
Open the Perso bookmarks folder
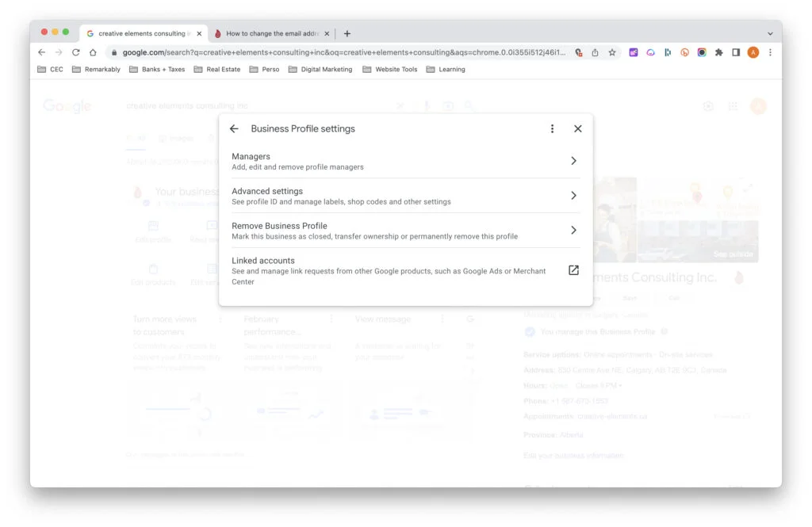(264, 70)
